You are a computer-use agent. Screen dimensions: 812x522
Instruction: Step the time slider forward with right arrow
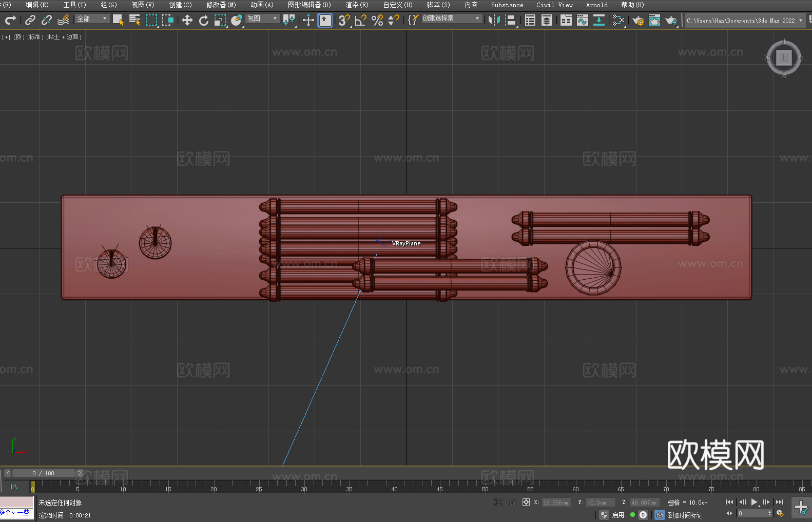point(80,473)
